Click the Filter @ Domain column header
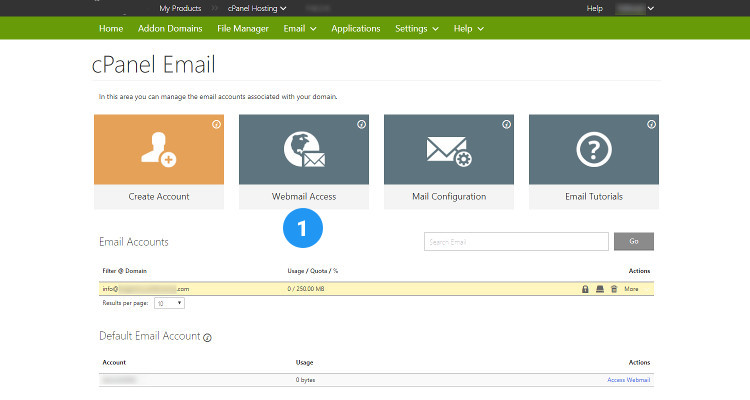750x400 pixels. pos(124,271)
